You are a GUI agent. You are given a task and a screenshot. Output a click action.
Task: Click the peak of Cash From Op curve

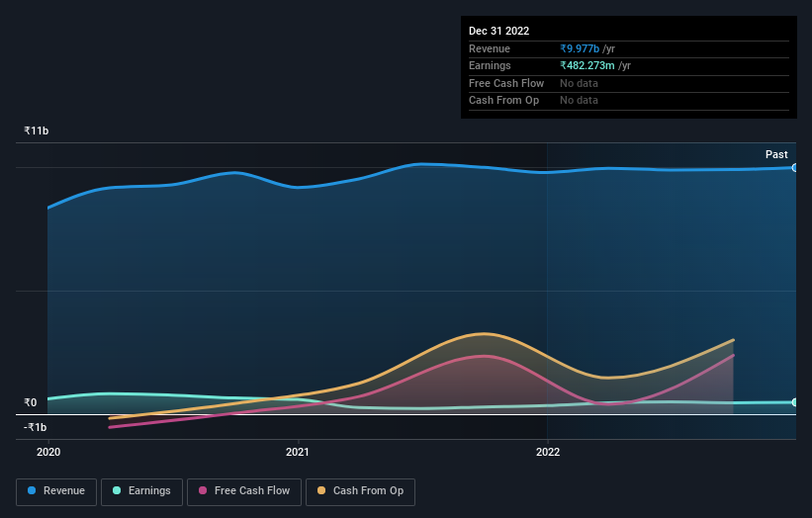[484, 334]
